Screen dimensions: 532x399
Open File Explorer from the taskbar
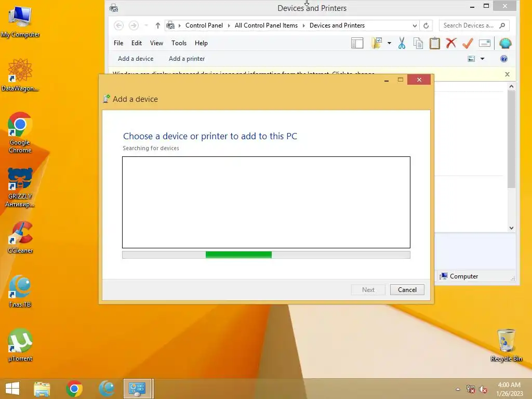[x=42, y=389]
